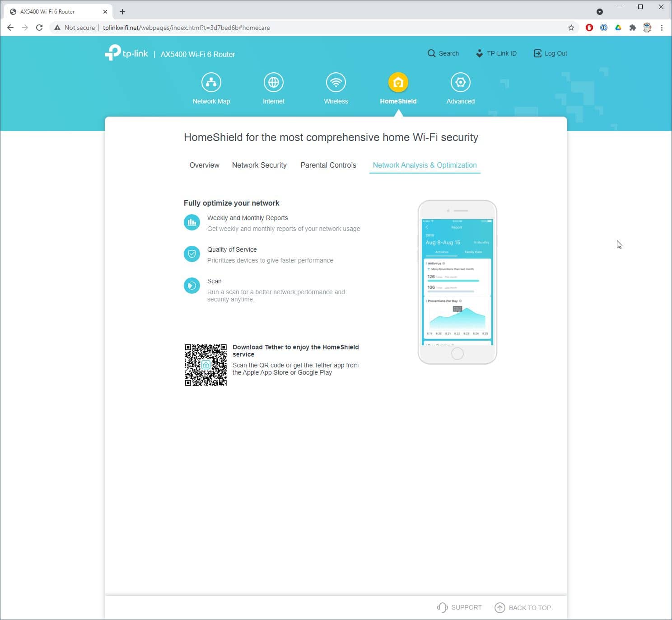The image size is (672, 620).
Task: Click the tp-link logo
Action: coord(126,52)
